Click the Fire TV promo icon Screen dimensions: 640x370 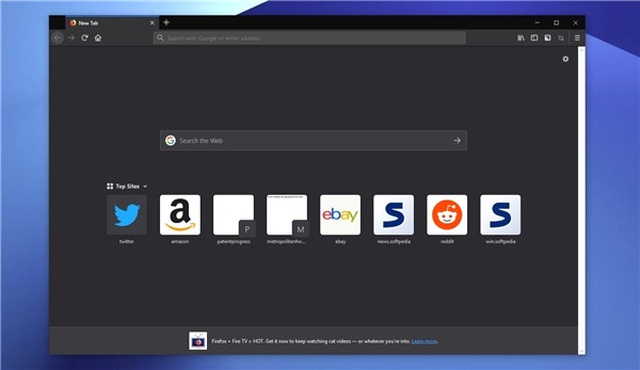click(x=198, y=341)
